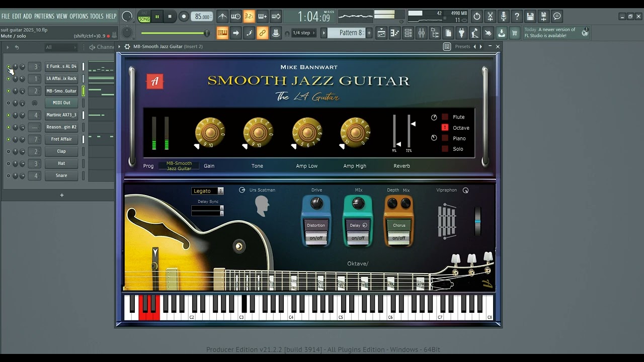
Task: Open the Legato mode dropdown
Action: click(x=207, y=191)
